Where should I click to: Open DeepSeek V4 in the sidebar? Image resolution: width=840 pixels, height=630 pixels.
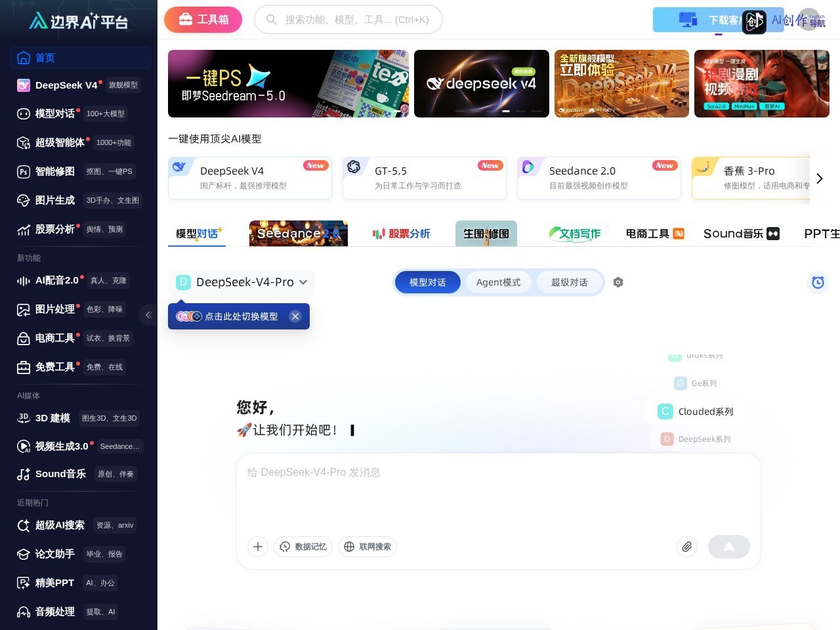(80, 85)
